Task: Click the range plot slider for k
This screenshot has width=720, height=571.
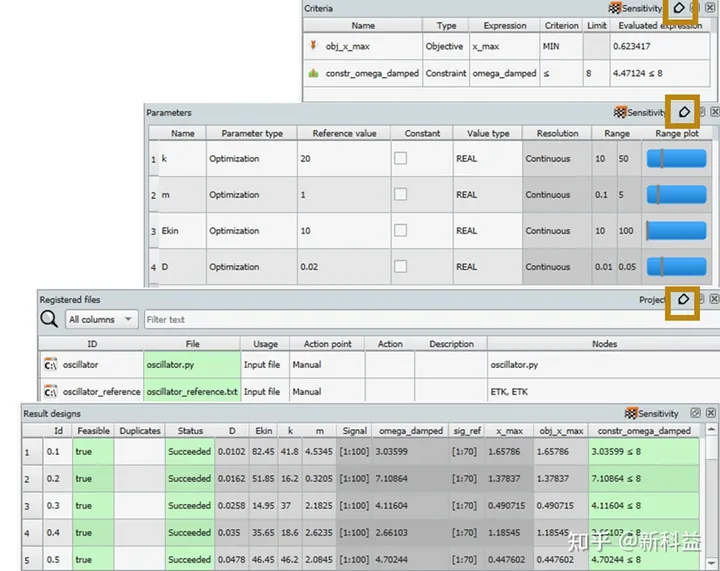Action: 676,158
